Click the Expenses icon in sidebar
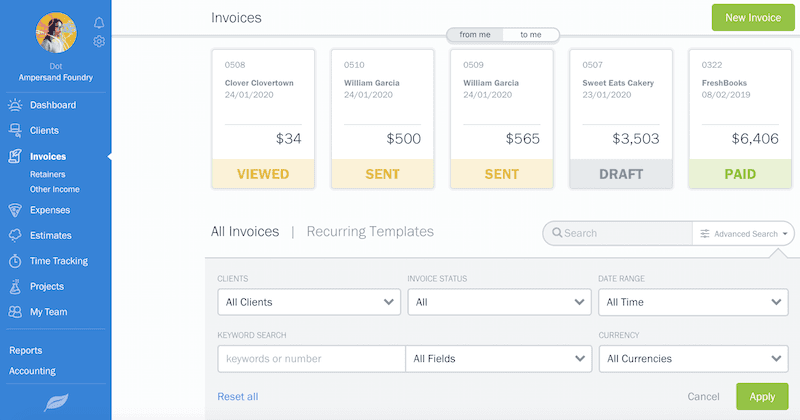 click(15, 210)
